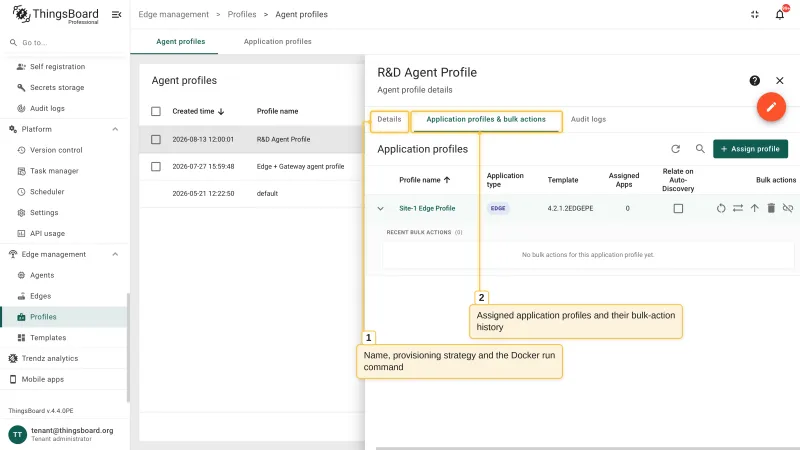Image resolution: width=800 pixels, height=450 pixels.
Task: Close the R&D Agent Profile panel
Action: tap(780, 81)
